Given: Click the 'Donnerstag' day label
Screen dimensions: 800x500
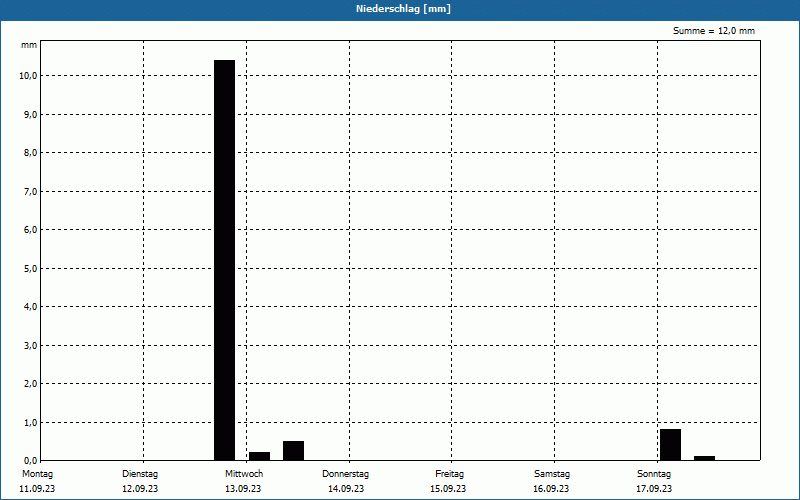Looking at the screenshot, I should click(x=345, y=474).
